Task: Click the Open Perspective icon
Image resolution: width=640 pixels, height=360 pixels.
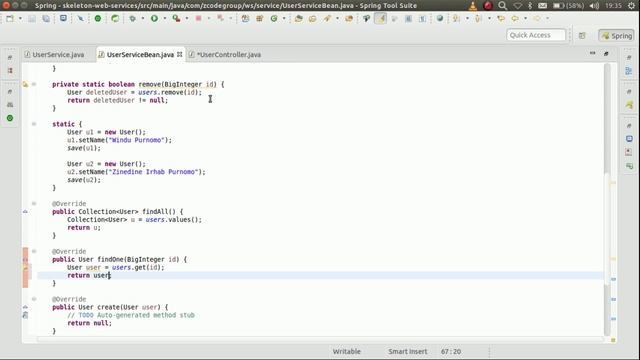Action: tap(582, 36)
